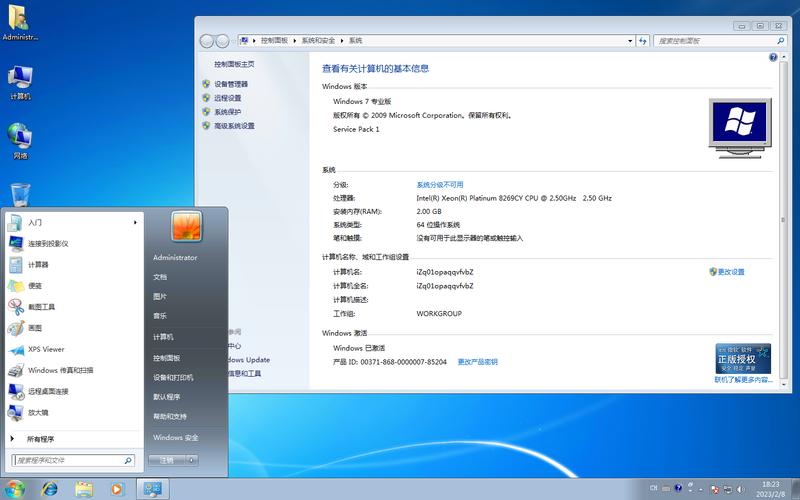This screenshot has height=500, width=800.
Task: Focus the 搜索程序和文件 search box
Action: click(x=73, y=460)
